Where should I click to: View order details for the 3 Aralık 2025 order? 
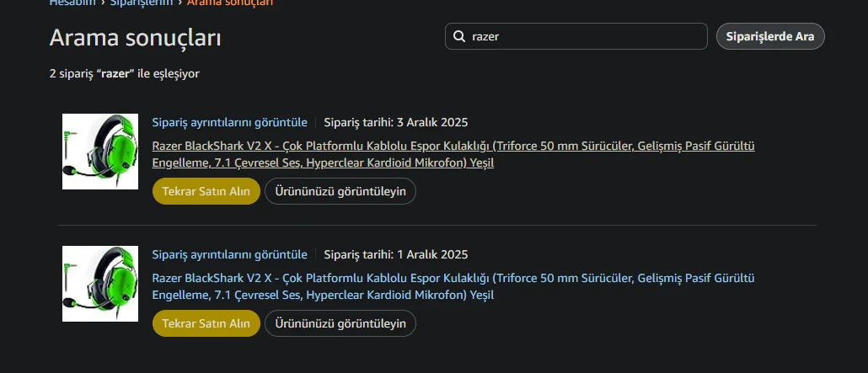pyautogui.click(x=230, y=122)
